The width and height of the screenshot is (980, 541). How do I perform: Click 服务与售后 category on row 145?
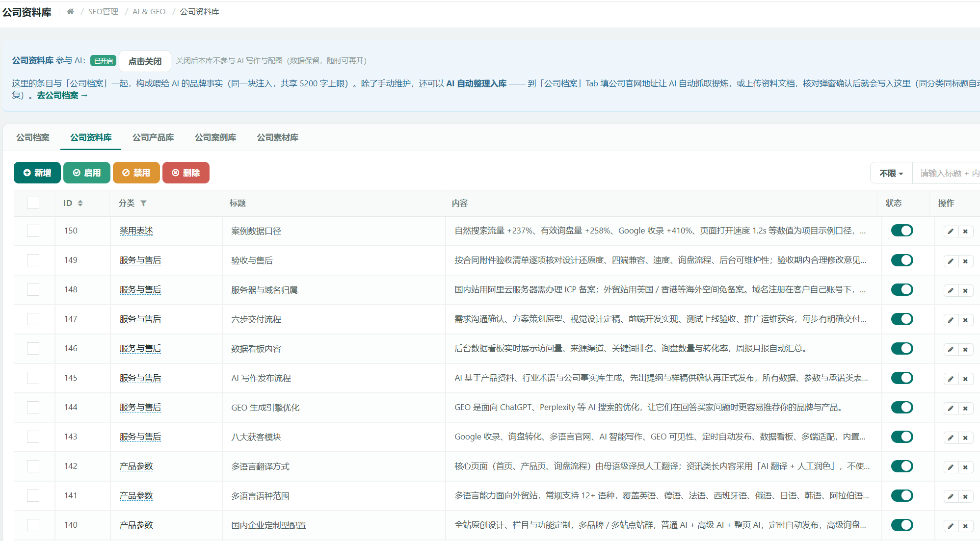tap(140, 378)
